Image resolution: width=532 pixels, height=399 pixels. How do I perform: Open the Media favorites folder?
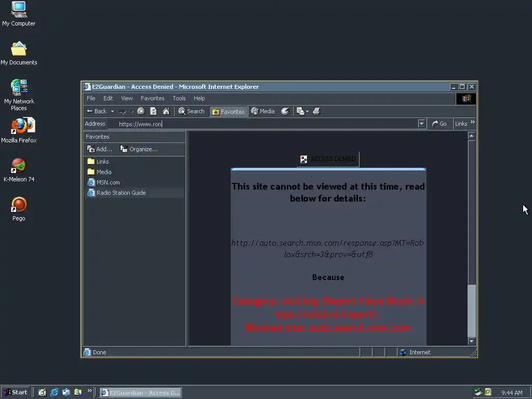99,172
